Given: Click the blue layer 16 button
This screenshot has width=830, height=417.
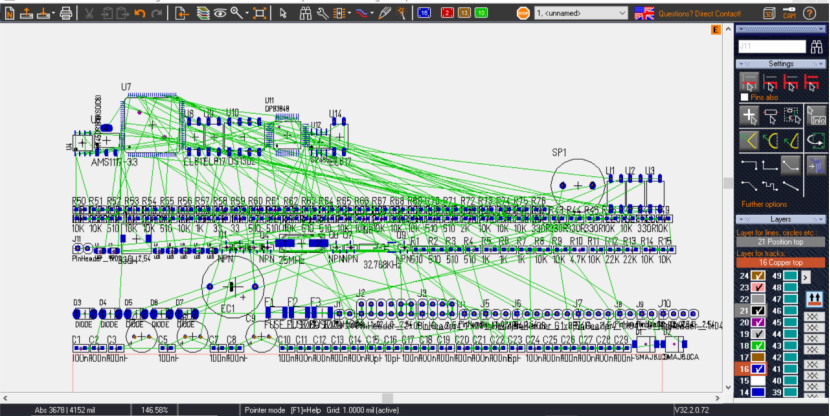Looking at the screenshot, I should pos(423,13).
